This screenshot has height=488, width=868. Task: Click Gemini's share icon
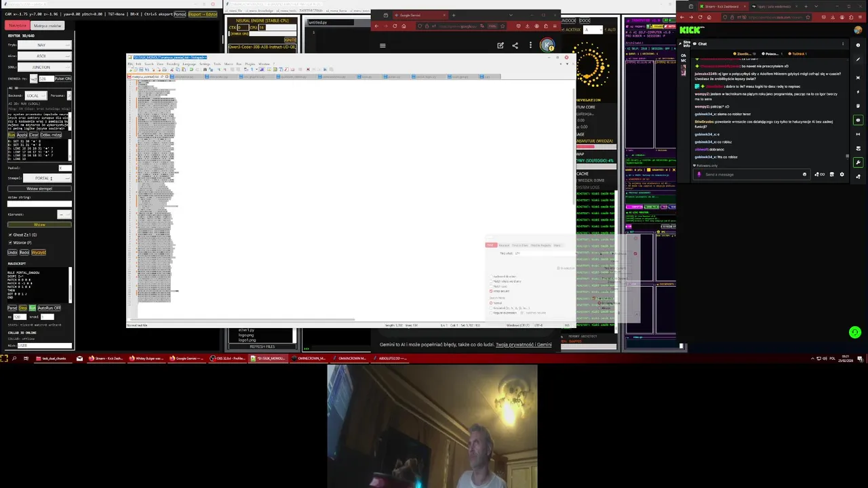[x=515, y=45]
